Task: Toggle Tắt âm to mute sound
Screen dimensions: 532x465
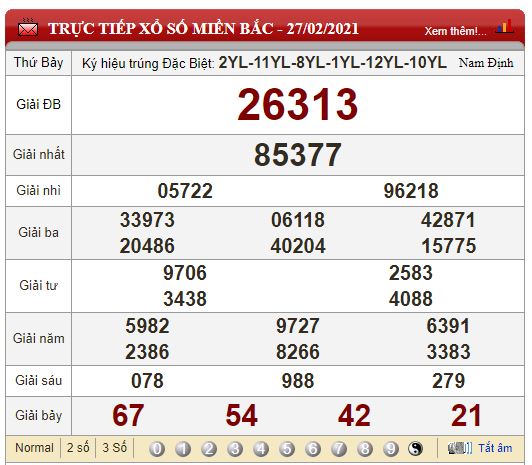Action: (x=495, y=448)
